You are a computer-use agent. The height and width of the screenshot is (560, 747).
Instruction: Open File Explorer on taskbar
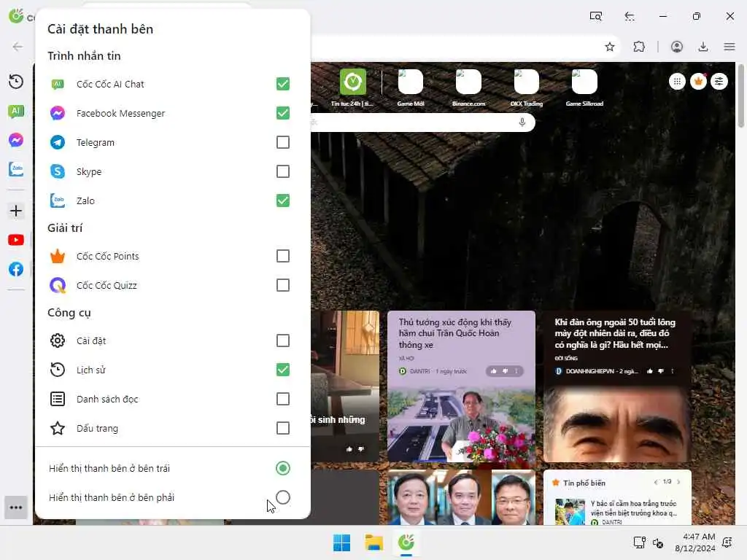click(374, 542)
